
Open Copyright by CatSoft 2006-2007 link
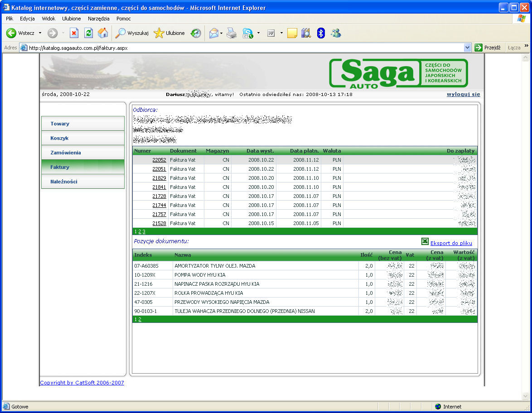tap(82, 383)
